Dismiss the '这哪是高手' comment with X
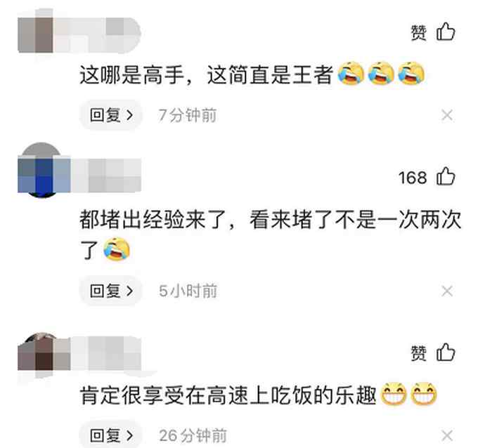This screenshot has width=478, height=448. point(447,115)
